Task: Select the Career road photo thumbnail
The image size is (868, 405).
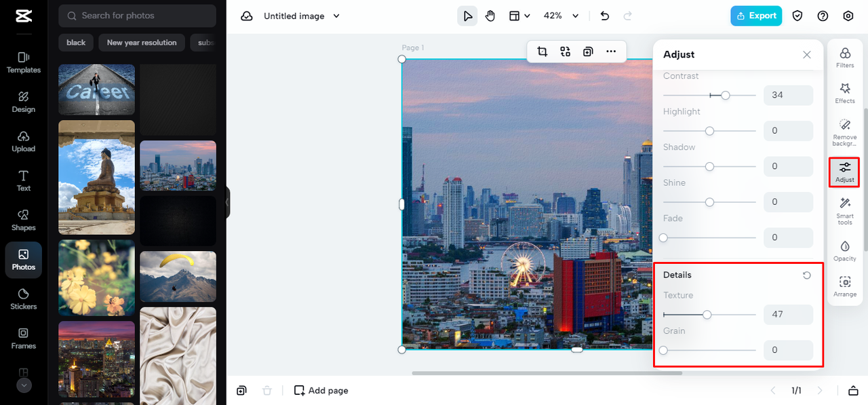Action: coord(96,90)
